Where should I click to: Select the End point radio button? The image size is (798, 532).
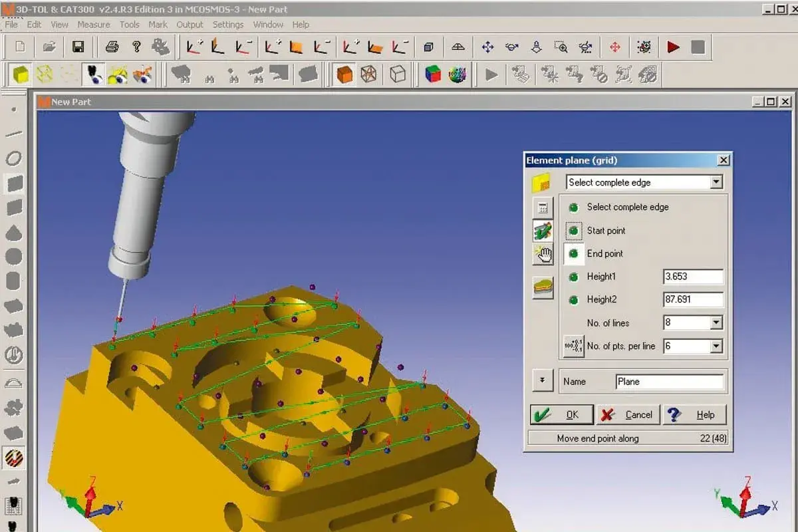coord(573,253)
